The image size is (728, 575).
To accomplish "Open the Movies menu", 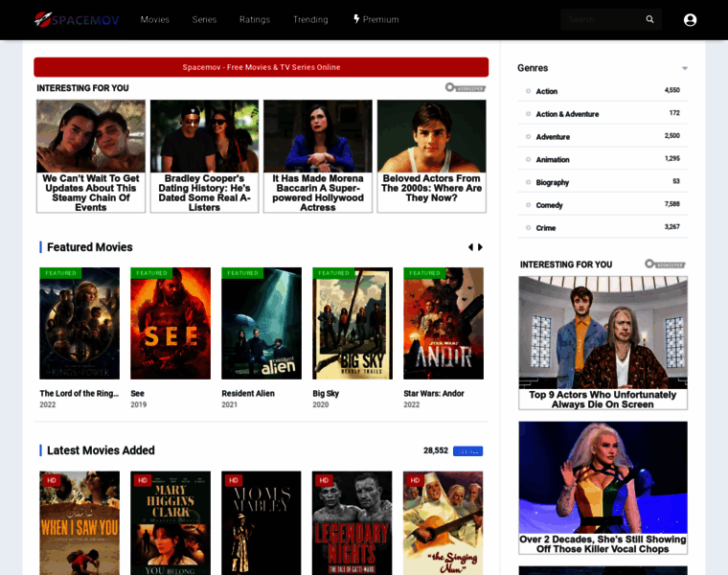I will tap(154, 19).
